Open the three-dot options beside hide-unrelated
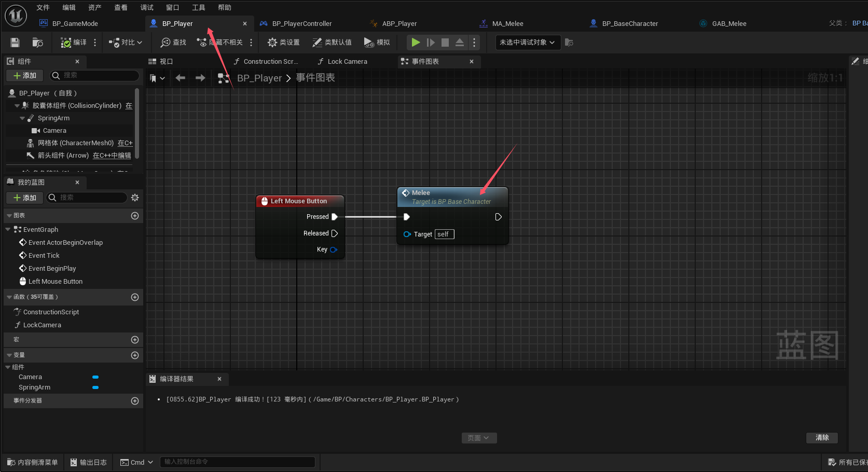The width and height of the screenshot is (868, 472). [x=251, y=43]
